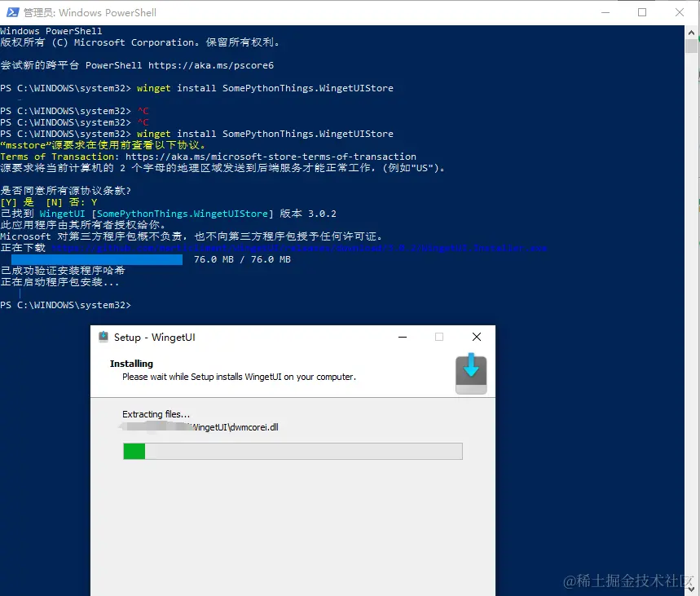Click the disabled maximize button of Setup dialog
This screenshot has width=700, height=596.
click(x=439, y=337)
